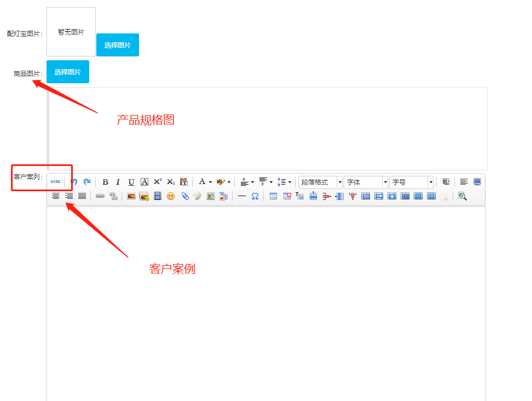Screen dimensions: 532x401
Task: Open the spacing before paragraph dropdown arrow
Action: pos(252,182)
